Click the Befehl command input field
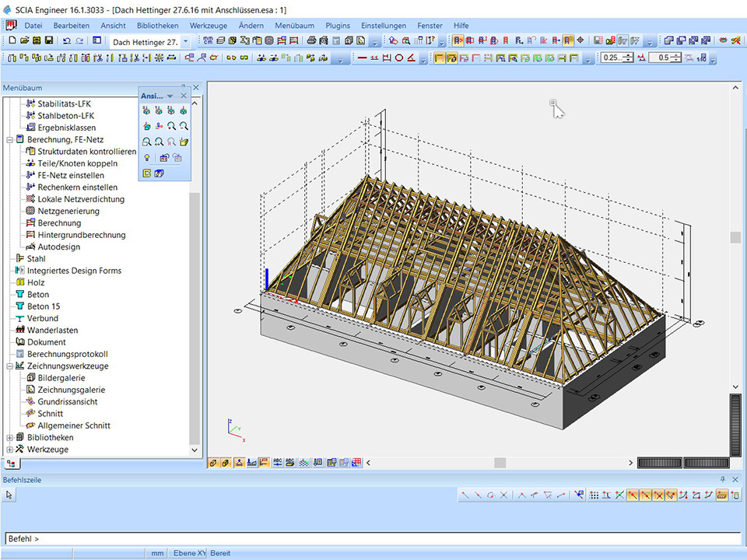 coord(373,538)
